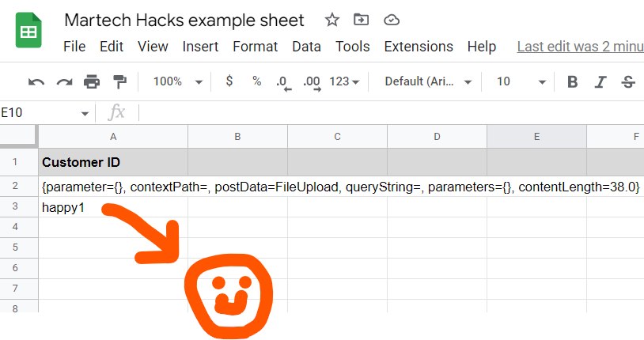Check cloud save status icon
Screen dimensions: 644x340
click(392, 20)
